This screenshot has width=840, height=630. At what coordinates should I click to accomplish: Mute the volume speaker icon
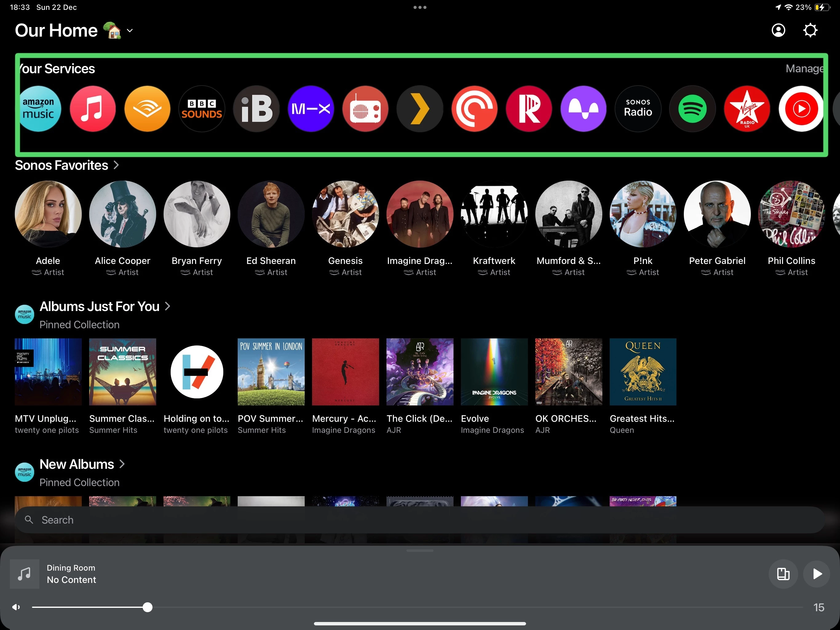click(16, 607)
